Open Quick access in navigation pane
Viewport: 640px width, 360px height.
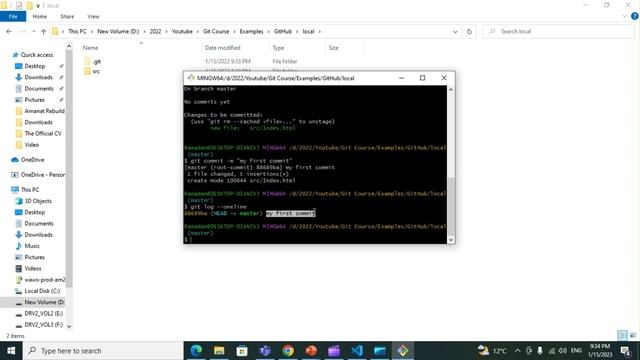(x=37, y=55)
